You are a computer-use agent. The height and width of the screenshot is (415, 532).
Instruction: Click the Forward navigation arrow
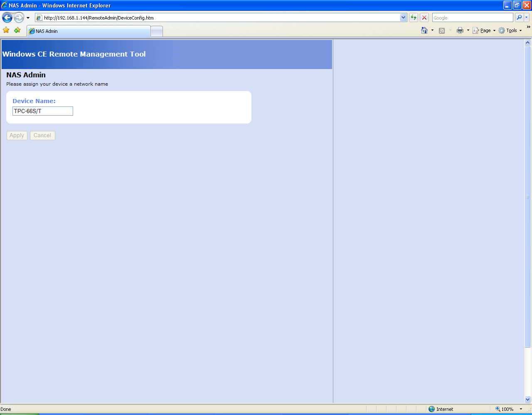tap(19, 17)
